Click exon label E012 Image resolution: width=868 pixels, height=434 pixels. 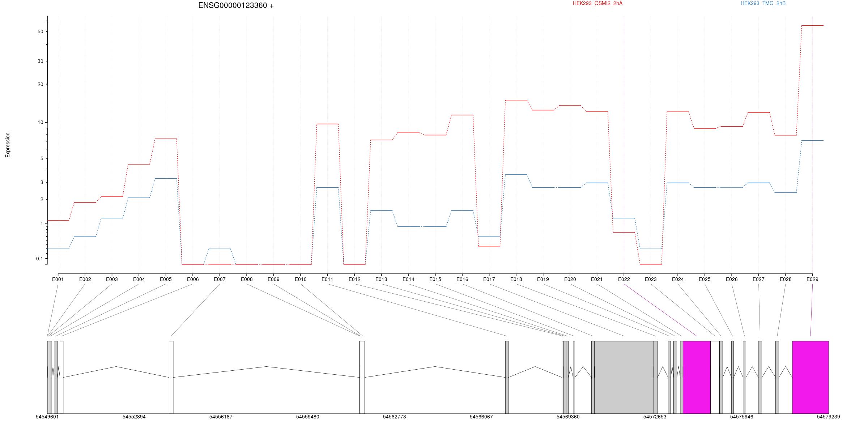coord(354,279)
